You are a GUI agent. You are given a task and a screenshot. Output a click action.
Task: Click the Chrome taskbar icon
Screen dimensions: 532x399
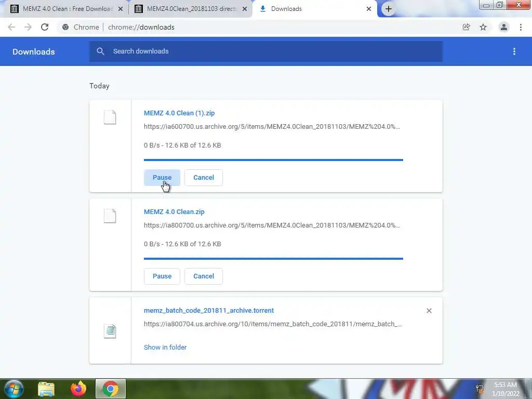pyautogui.click(x=111, y=389)
